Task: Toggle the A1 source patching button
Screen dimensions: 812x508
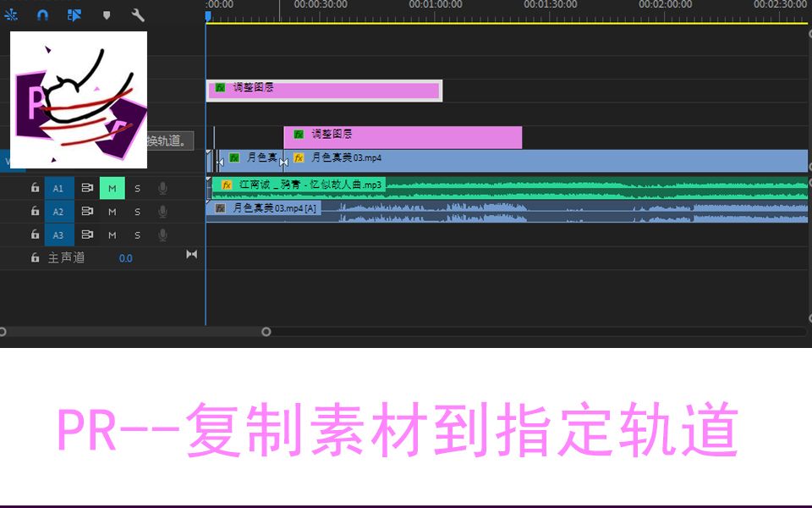Action: [58, 188]
